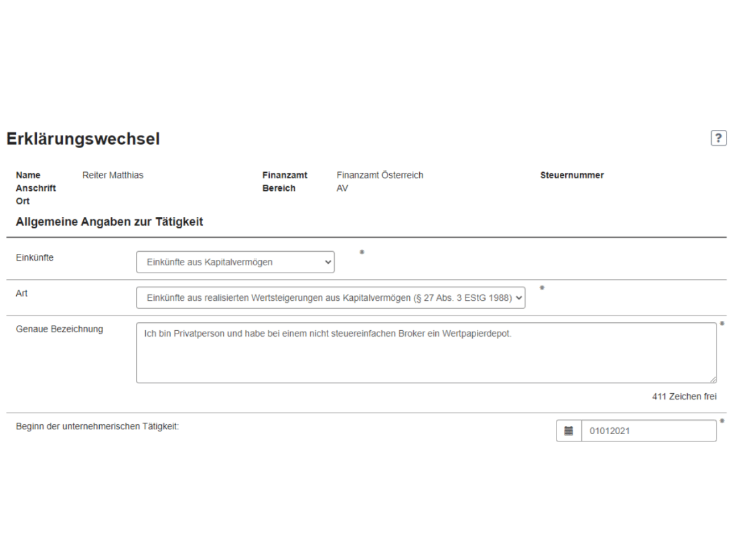This screenshot has width=738, height=560.
Task: Click the start date field 01012021
Action: 649,431
